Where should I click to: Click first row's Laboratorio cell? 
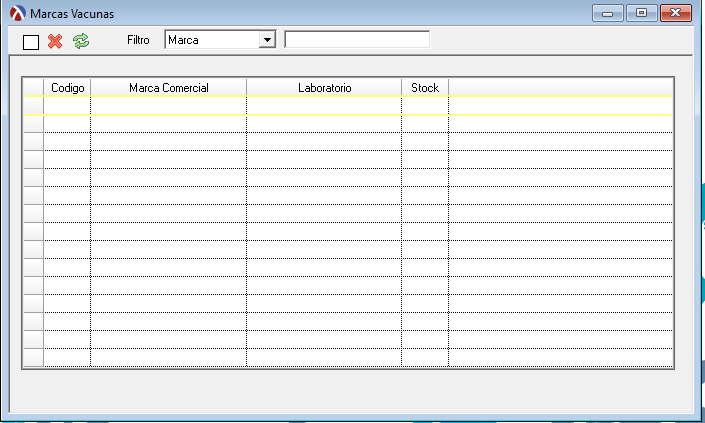pyautogui.click(x=324, y=105)
